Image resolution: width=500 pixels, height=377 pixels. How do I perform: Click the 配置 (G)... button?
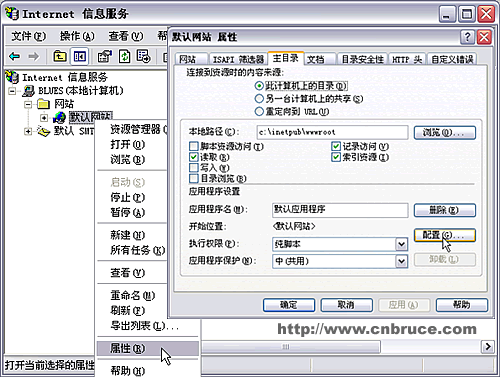coord(444,235)
